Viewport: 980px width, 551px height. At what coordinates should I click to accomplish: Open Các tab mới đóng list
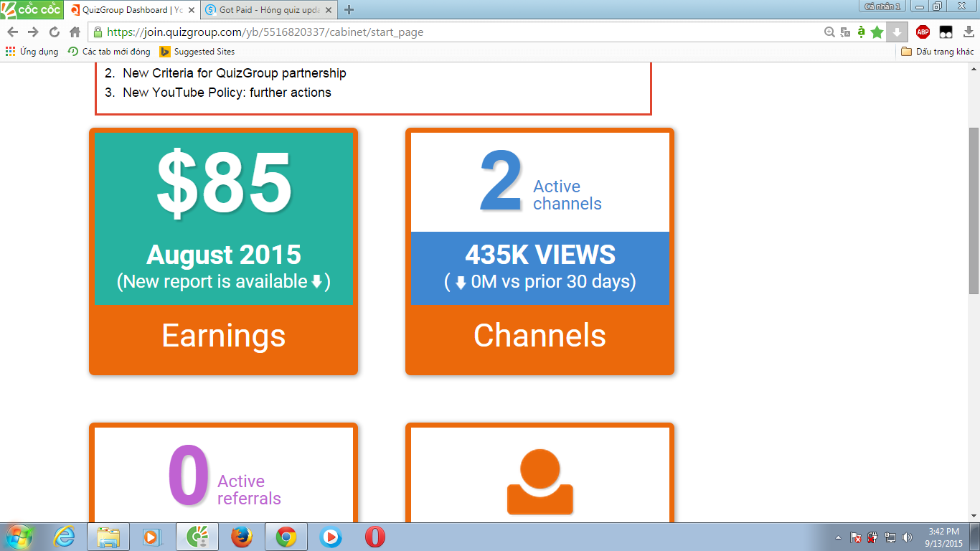tap(109, 52)
